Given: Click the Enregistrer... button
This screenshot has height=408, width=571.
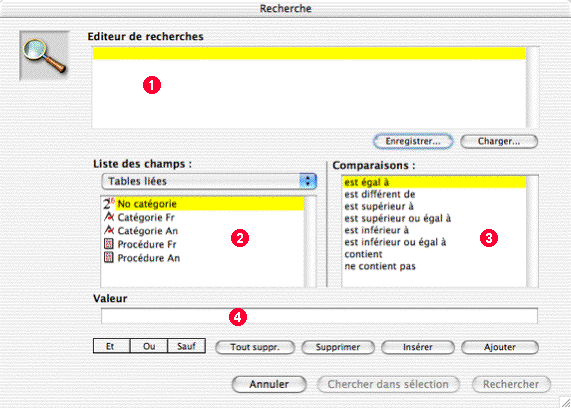Looking at the screenshot, I should (x=413, y=141).
